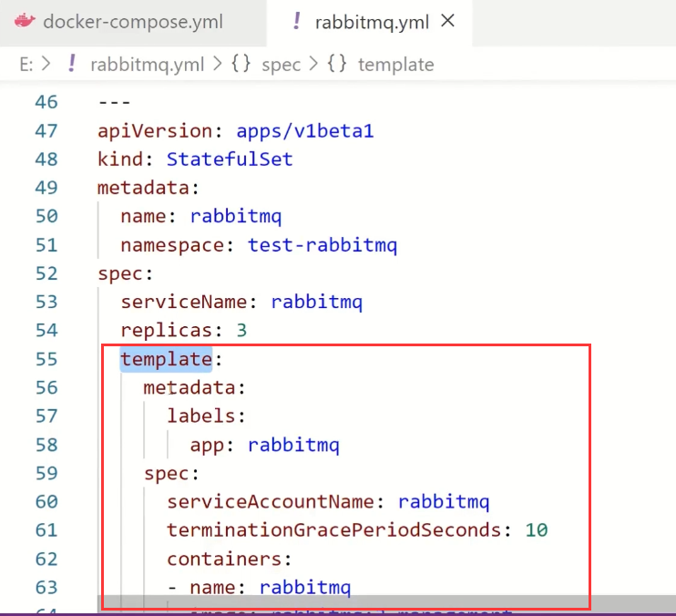Viewport: 676px width, 616px height.
Task: Click the serviceName key
Action: [184, 302]
